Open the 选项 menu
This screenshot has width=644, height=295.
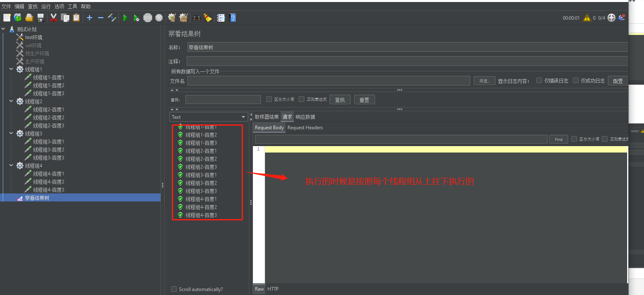point(59,6)
